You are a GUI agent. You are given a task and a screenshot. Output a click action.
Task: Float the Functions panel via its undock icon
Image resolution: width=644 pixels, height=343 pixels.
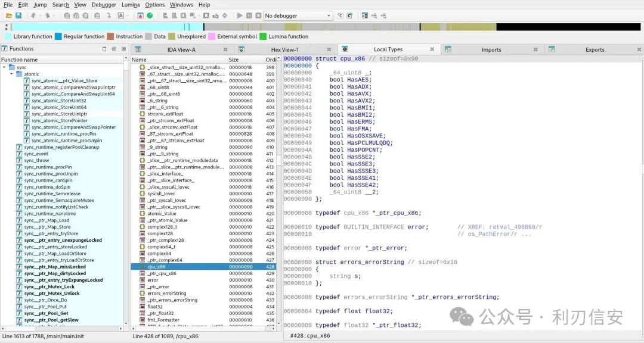coord(114,49)
